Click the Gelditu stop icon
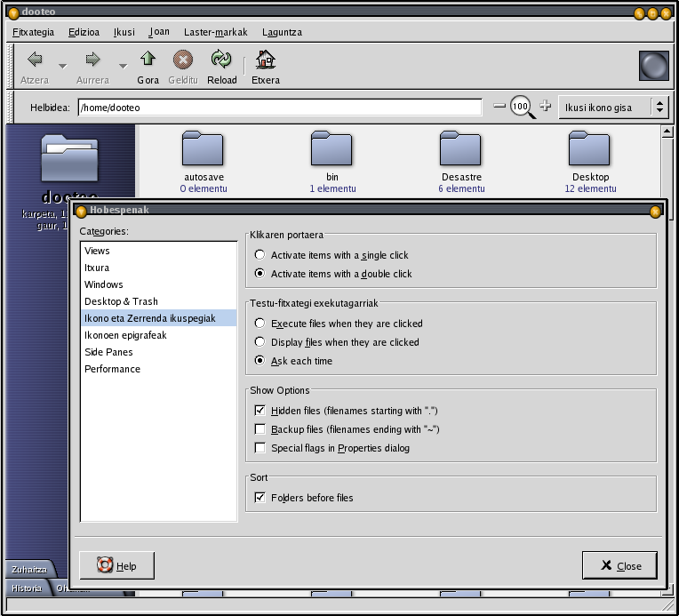 click(182, 60)
